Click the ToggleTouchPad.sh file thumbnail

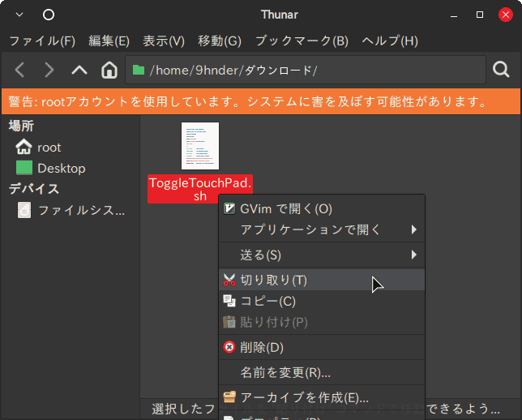coord(200,146)
